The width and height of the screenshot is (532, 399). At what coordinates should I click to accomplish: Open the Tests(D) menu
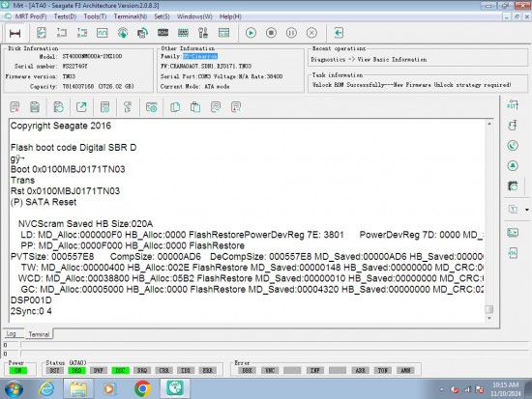[65, 16]
